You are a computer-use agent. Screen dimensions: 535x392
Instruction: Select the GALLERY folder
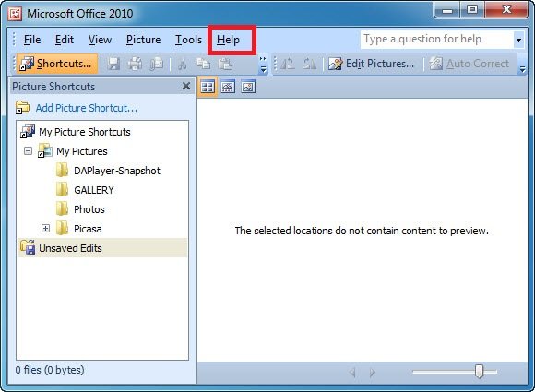click(x=94, y=190)
